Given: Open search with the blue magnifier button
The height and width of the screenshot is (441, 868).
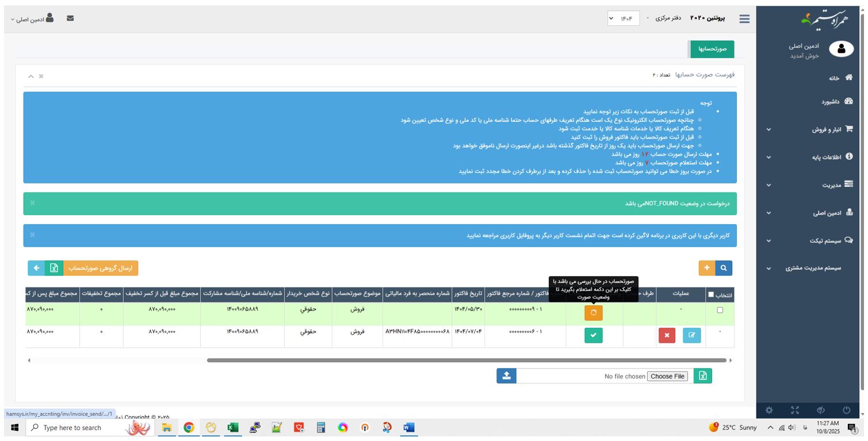Looking at the screenshot, I should [724, 268].
